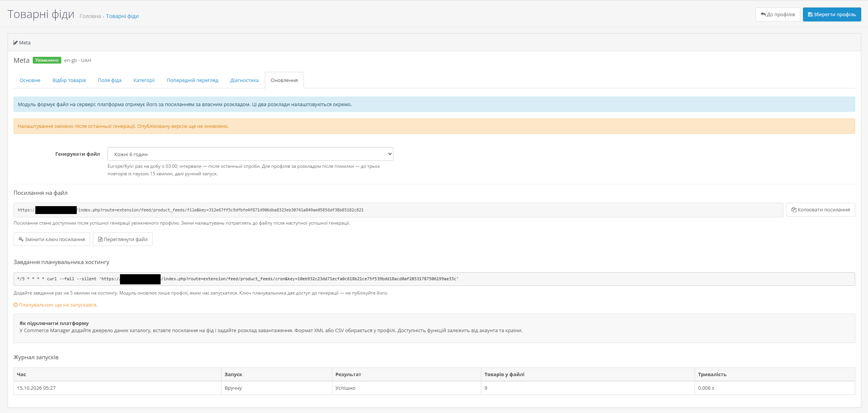Click the Головна breadcrumb link
Screen dimensions: 868x413
pyautogui.click(x=90, y=16)
